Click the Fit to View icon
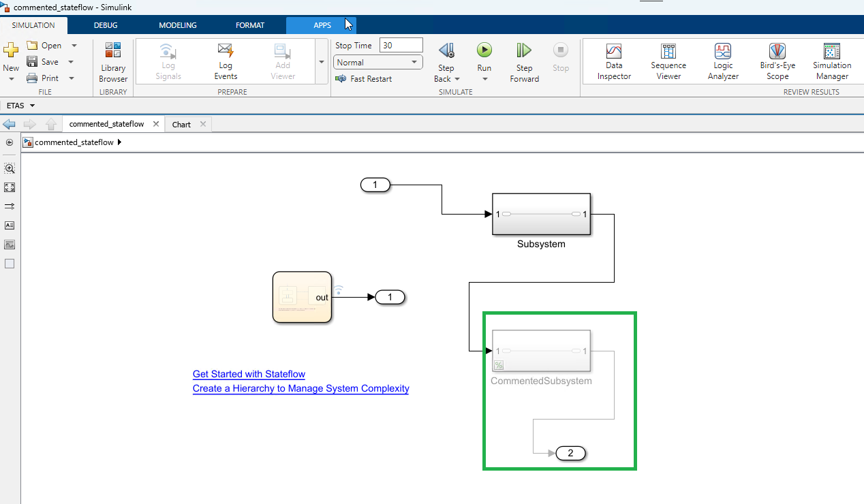 10,187
